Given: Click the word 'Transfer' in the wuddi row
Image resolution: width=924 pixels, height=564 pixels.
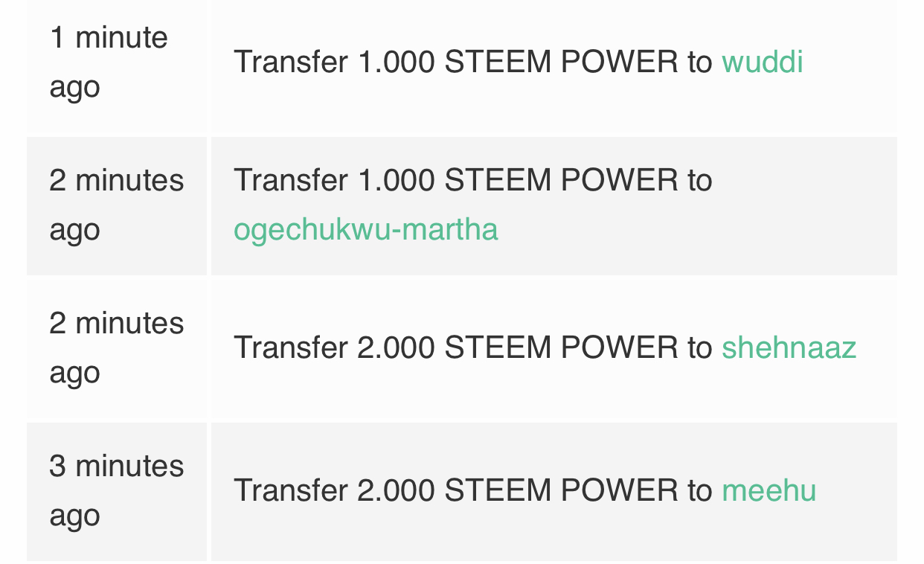Looking at the screenshot, I should [x=291, y=62].
